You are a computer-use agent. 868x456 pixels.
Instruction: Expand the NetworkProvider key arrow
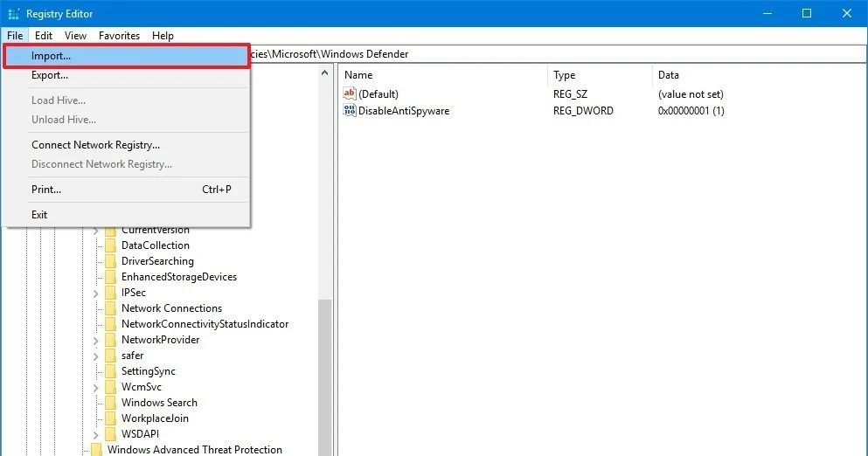tap(95, 340)
